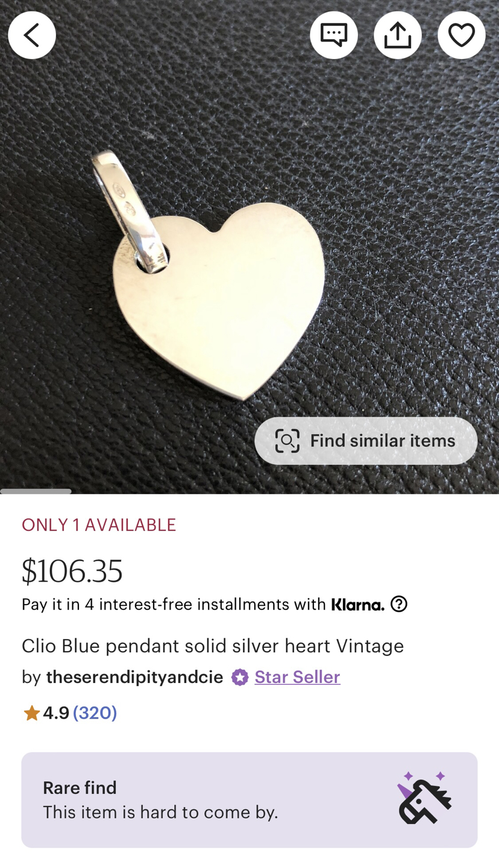This screenshot has width=499, height=868.
Task: Tap the Klarna question mark info icon
Action: [399, 603]
